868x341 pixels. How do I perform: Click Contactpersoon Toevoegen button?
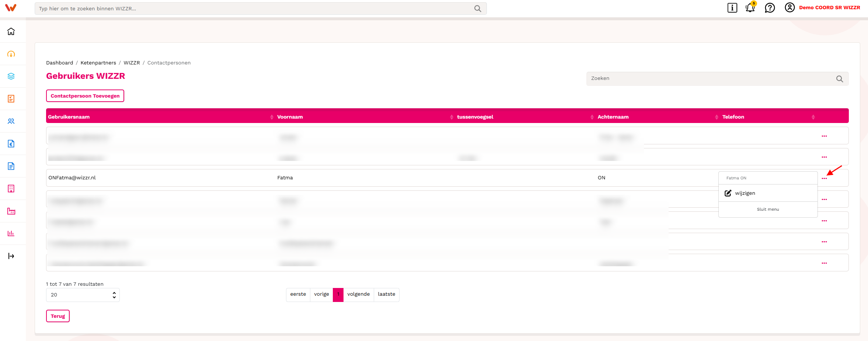(x=85, y=96)
